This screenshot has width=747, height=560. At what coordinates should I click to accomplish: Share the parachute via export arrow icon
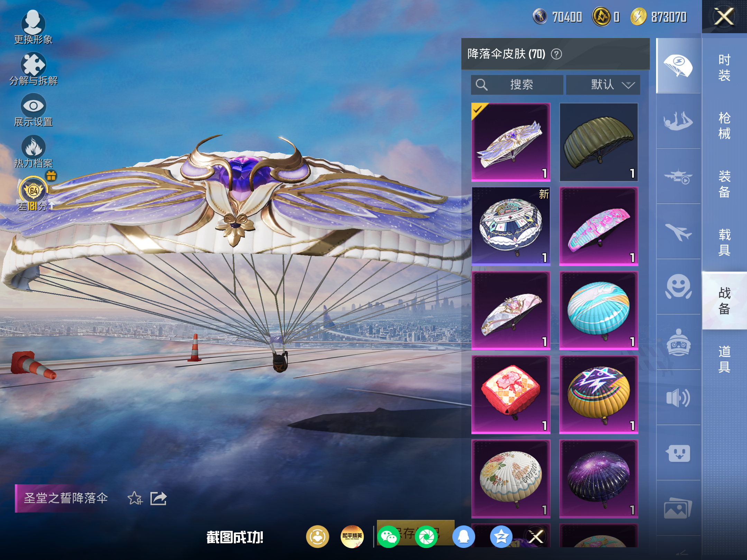coord(158,498)
